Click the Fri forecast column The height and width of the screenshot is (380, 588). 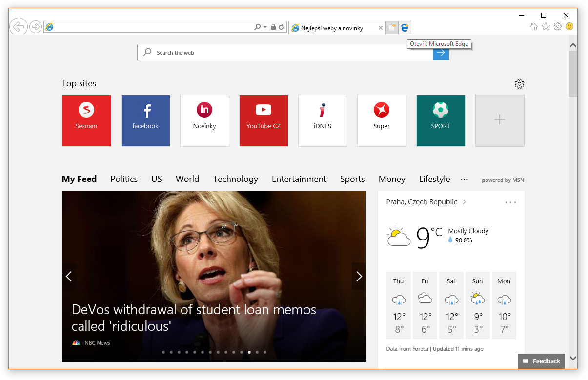[x=425, y=305]
